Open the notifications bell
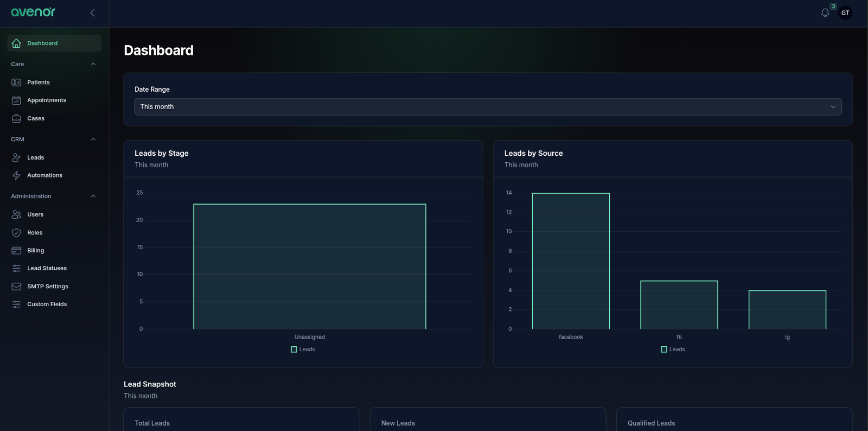 tap(825, 12)
